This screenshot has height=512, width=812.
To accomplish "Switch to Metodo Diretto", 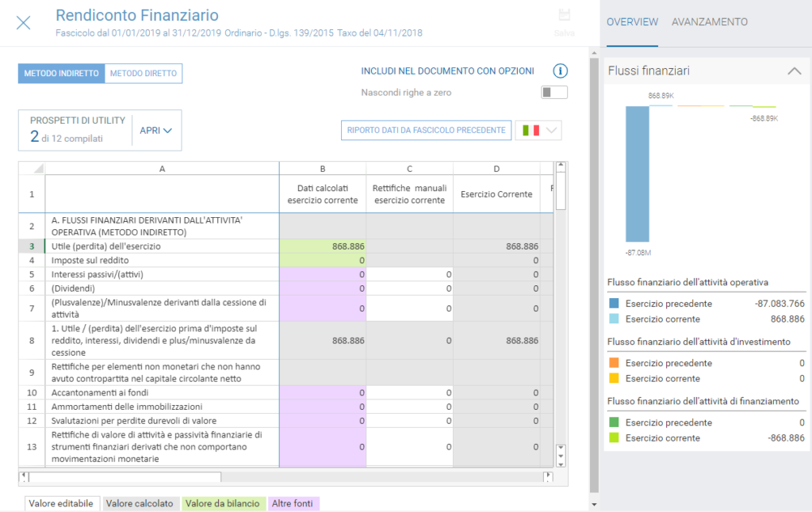I will click(x=144, y=74).
